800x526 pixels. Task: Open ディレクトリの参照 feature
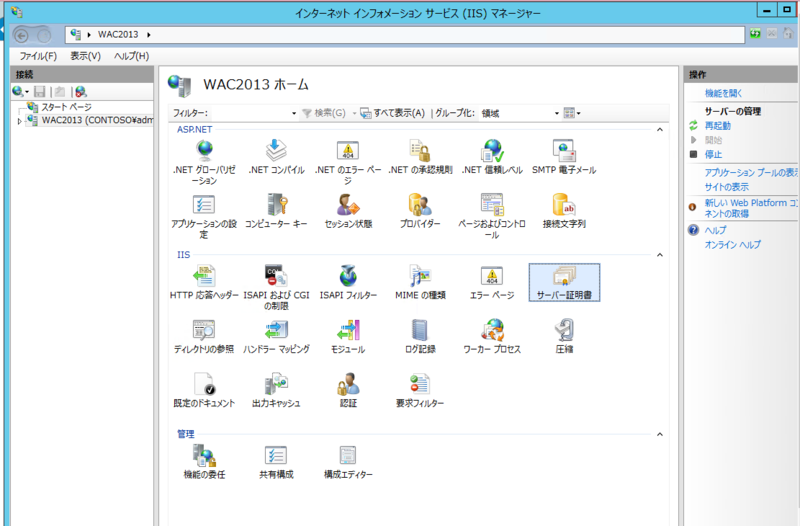pyautogui.click(x=204, y=336)
